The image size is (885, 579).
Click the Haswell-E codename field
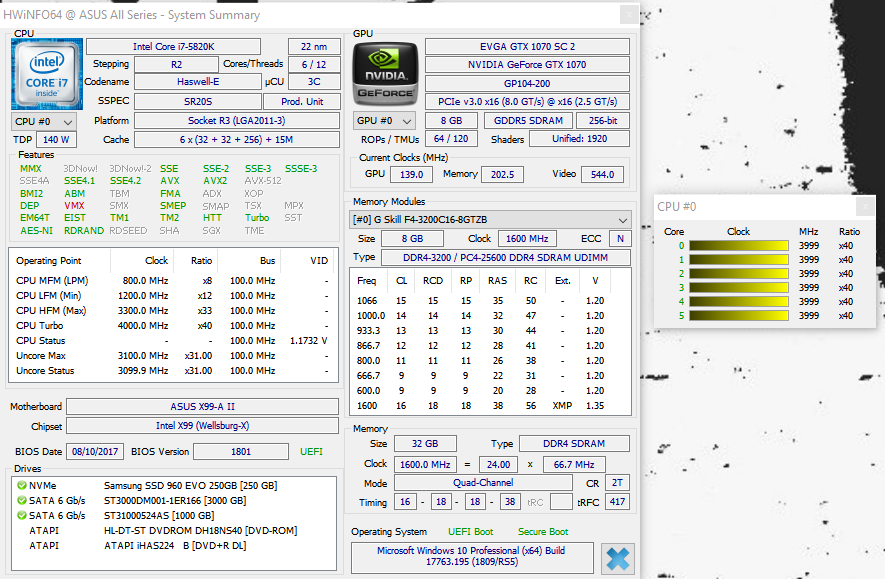pos(198,82)
